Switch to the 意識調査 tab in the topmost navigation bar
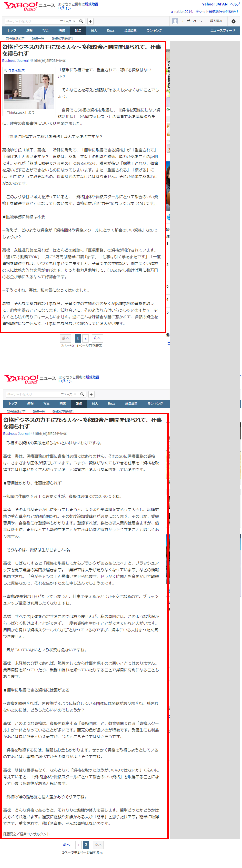 tap(130, 31)
